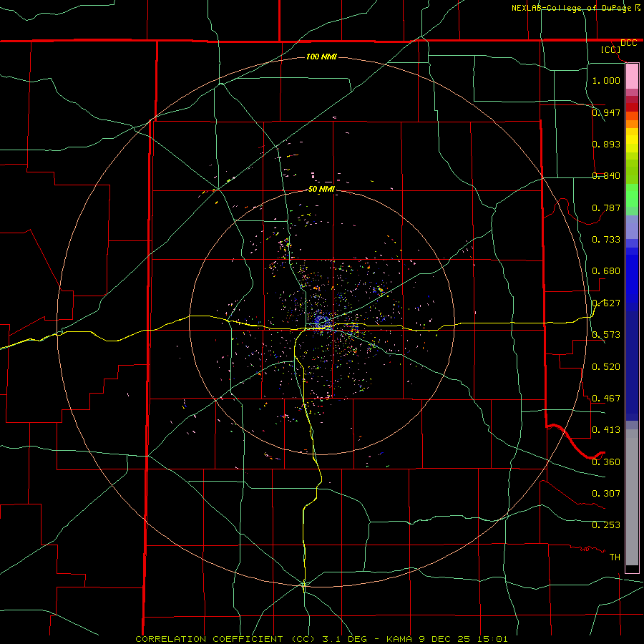Click the '[CC]' legend unit label
This screenshot has height=644, width=644.
(x=611, y=49)
